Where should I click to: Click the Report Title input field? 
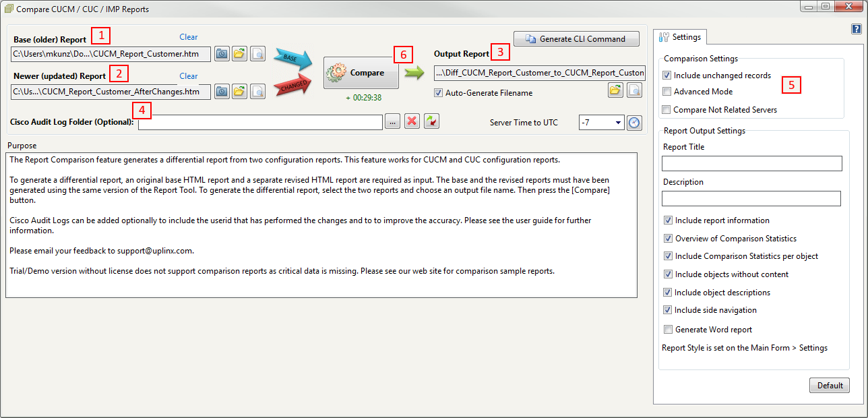coord(752,163)
